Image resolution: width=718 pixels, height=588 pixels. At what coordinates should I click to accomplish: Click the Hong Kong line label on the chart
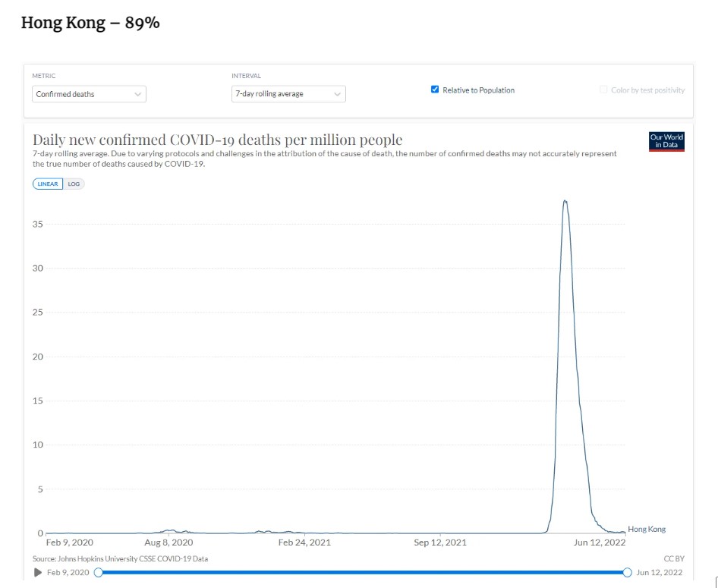point(647,530)
